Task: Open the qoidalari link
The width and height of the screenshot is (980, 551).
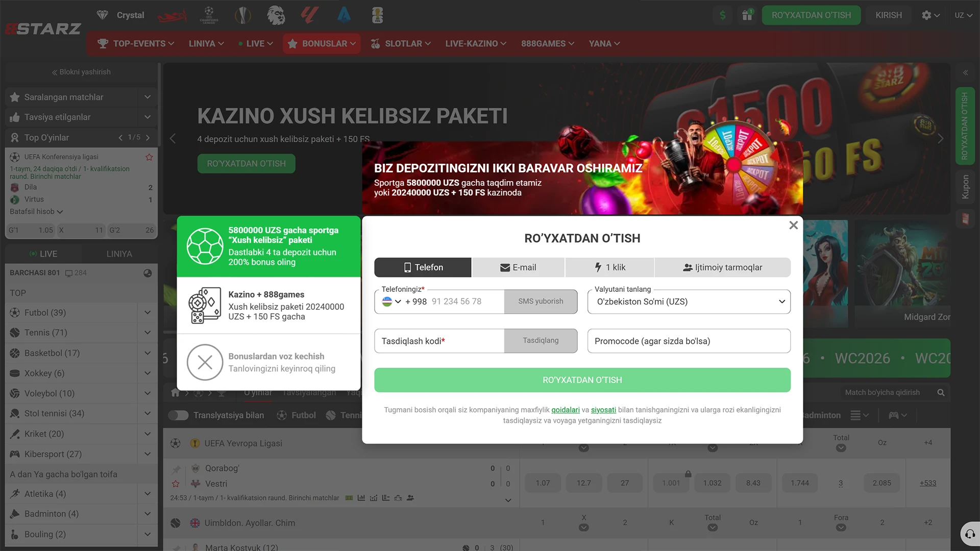Action: coord(566,410)
